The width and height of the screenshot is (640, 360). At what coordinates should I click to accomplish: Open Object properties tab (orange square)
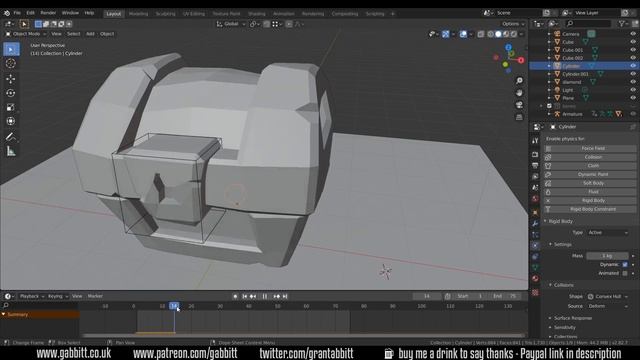pyautogui.click(x=535, y=213)
